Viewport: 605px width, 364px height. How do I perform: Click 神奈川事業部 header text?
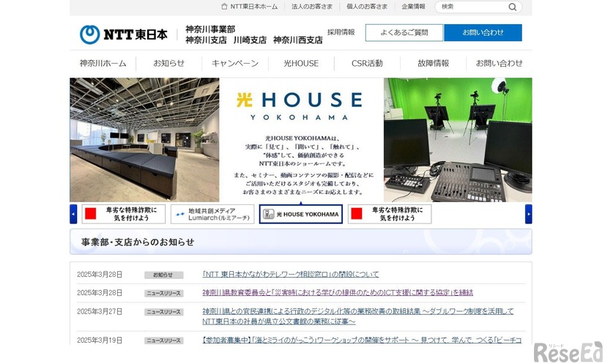click(x=210, y=29)
